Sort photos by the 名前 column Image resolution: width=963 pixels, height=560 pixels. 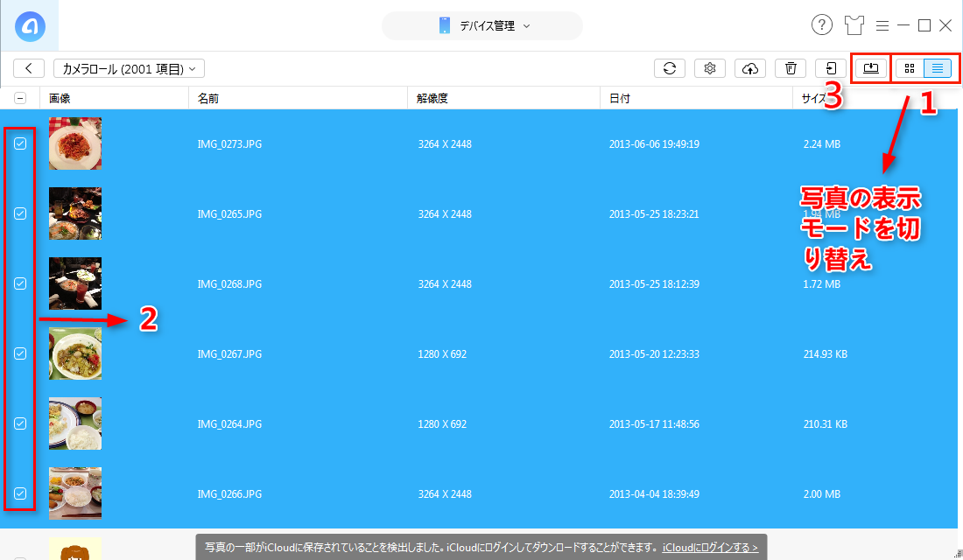[x=207, y=98]
